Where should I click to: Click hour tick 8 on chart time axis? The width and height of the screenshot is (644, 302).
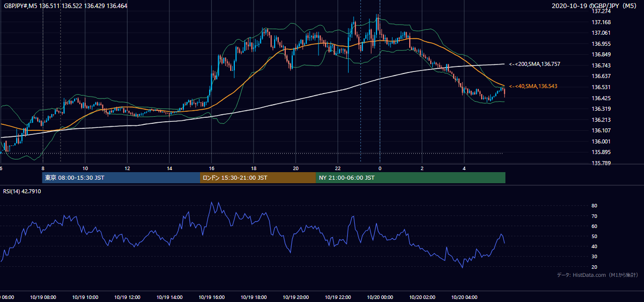[43, 168]
